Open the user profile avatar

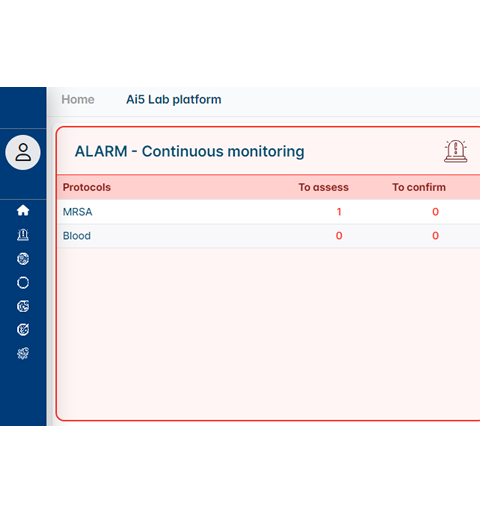click(23, 152)
